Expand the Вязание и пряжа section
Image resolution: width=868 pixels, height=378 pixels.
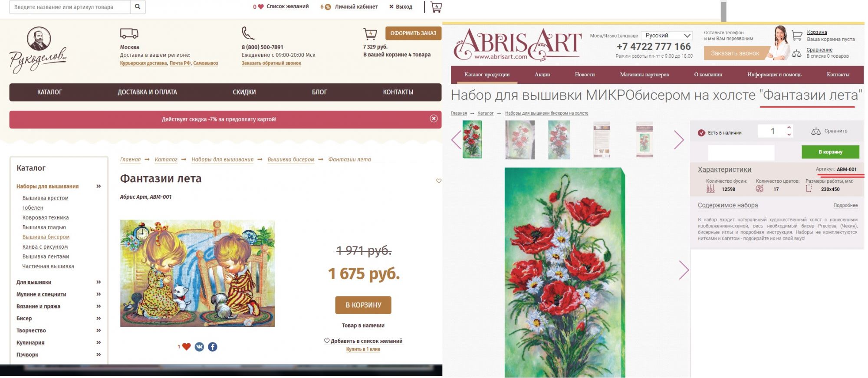click(99, 306)
